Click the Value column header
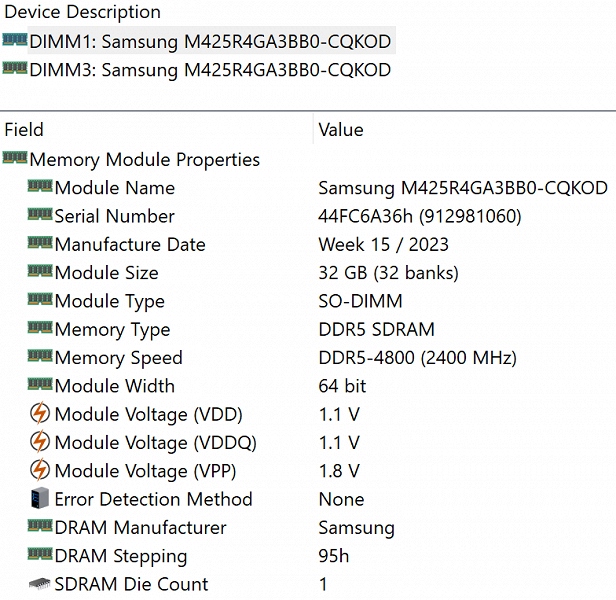 pos(340,130)
